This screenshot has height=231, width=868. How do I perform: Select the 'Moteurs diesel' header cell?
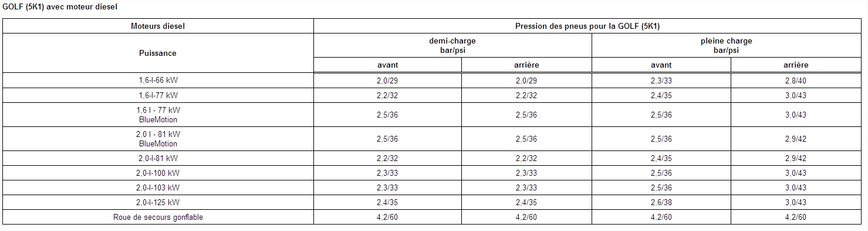158,26
